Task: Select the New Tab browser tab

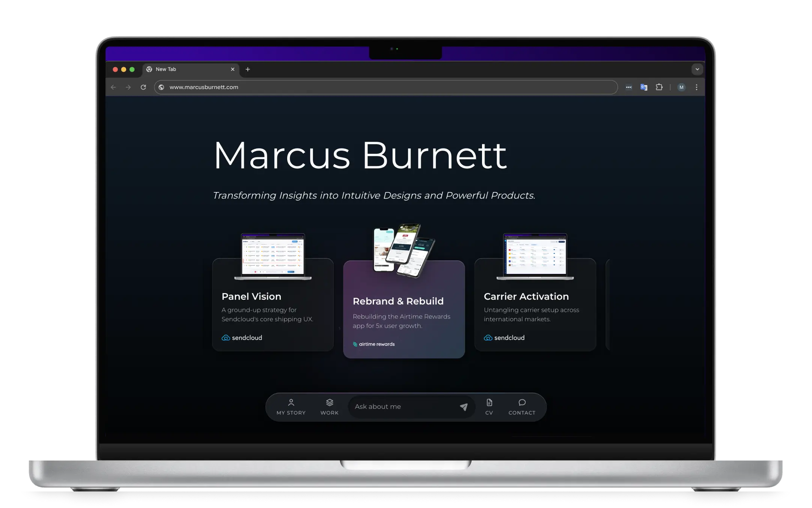Action: coord(191,69)
